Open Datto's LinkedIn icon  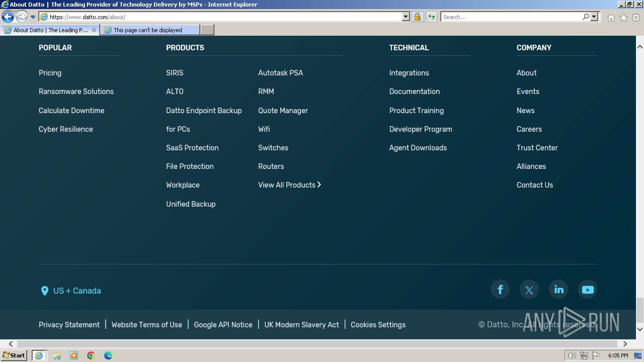pos(558,290)
